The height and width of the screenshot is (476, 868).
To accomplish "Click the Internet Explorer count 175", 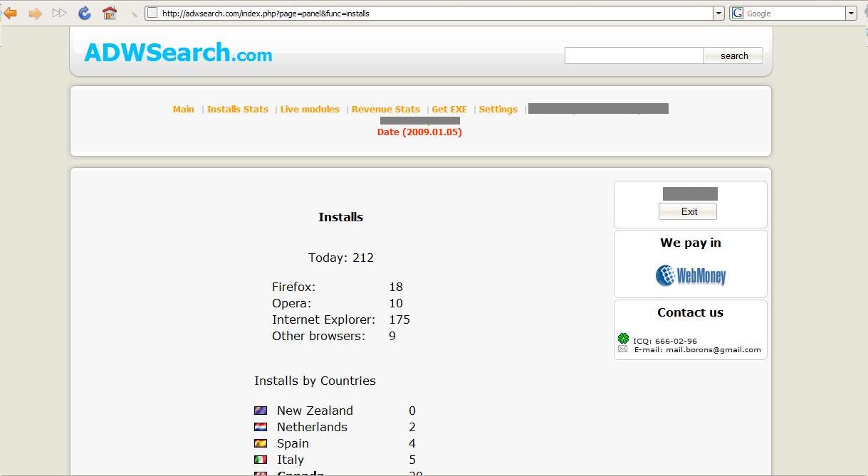I will 399,319.
